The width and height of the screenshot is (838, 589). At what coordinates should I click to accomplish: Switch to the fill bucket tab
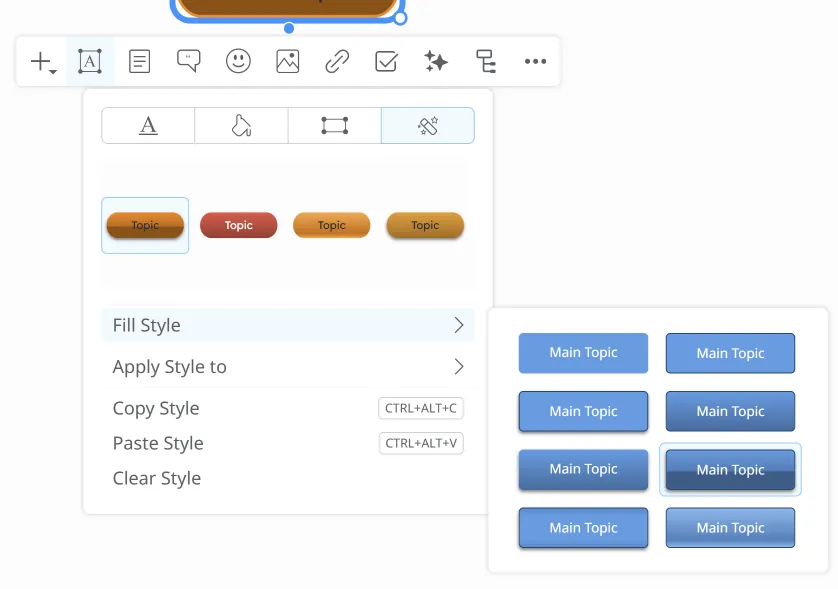pos(241,126)
